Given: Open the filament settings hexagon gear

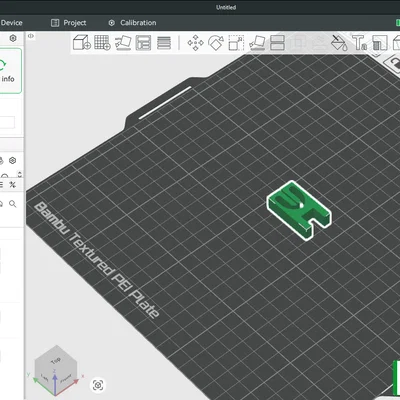Looking at the screenshot, I should click(x=13, y=161).
